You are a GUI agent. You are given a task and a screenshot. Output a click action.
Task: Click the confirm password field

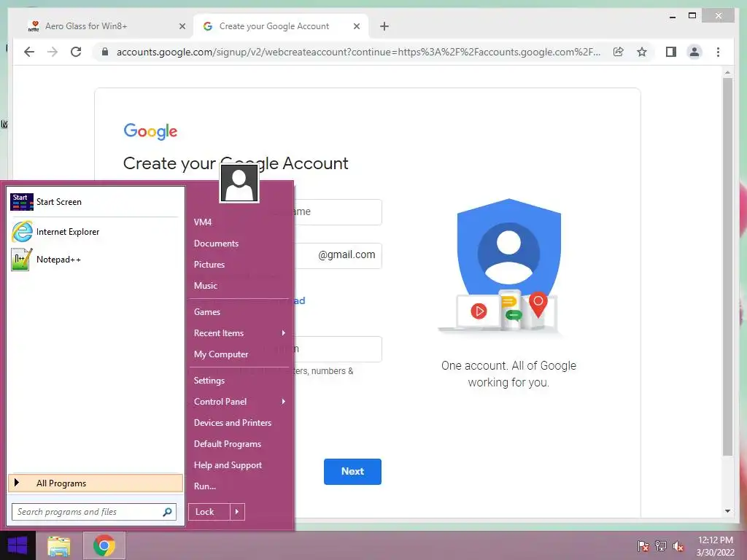337,349
